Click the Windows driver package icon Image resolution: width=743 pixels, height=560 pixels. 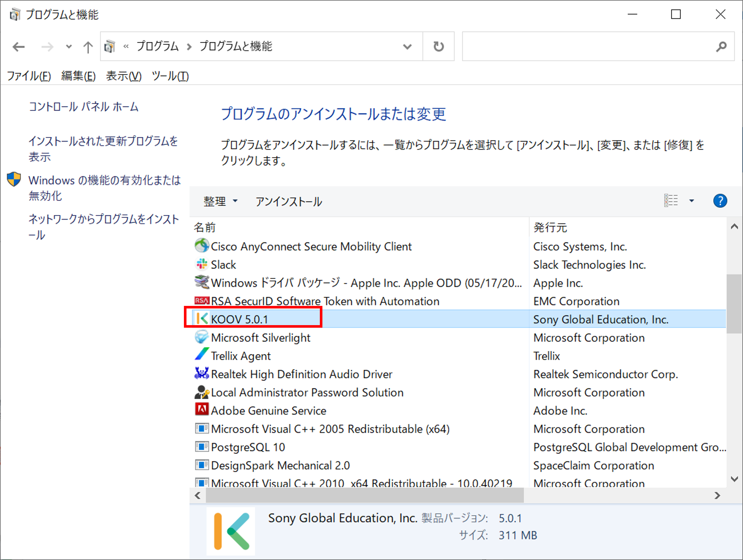tap(202, 282)
